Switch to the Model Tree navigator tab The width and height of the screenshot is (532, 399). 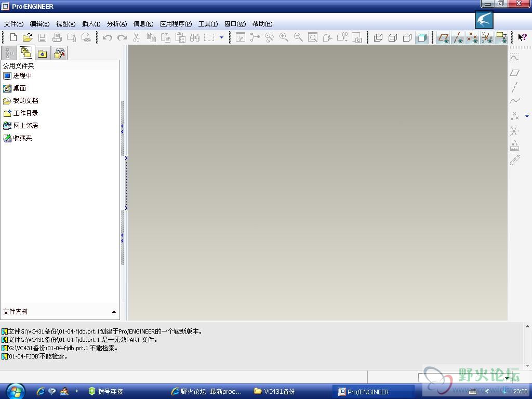click(9, 54)
